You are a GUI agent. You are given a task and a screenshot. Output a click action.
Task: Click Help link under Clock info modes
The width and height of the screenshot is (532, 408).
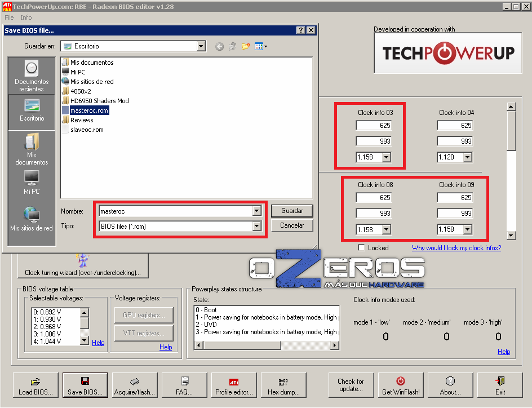coord(504,352)
